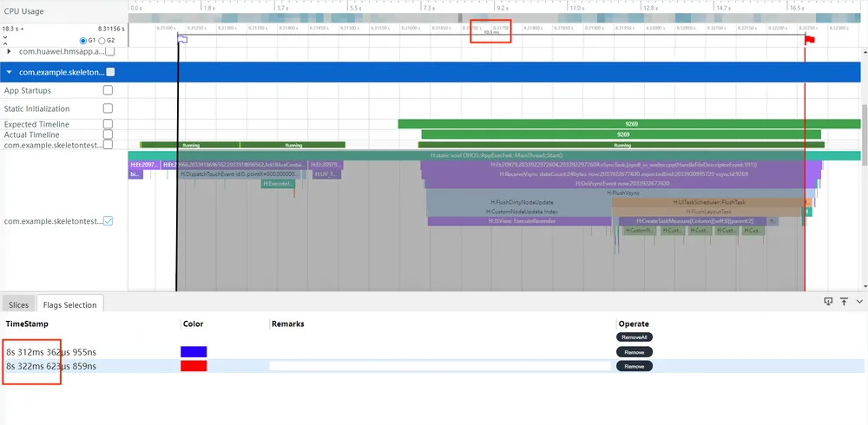
Task: Switch to the Slices tab
Action: coord(19,305)
